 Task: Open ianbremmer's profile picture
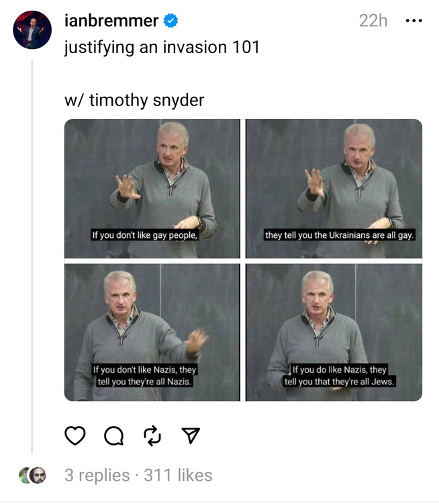pos(32,30)
